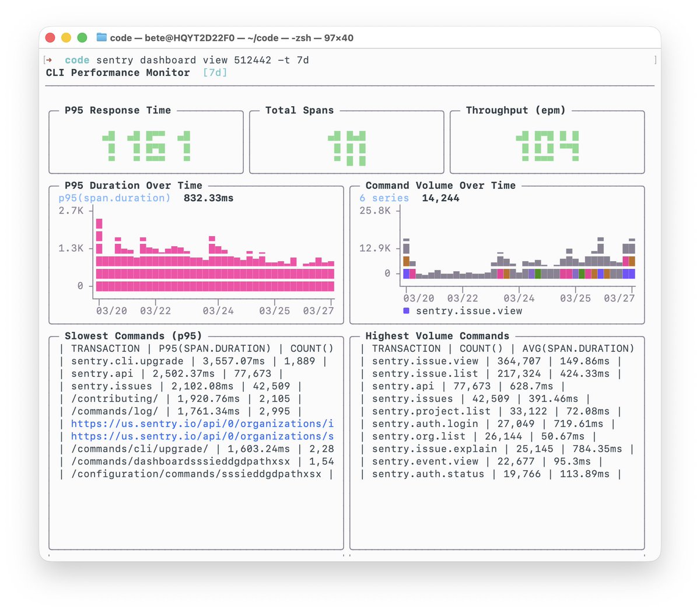Screen dimensions: 700x613
Task: Click the 'sentry dashboard view 512442 -t 7d' command
Action: [202, 60]
